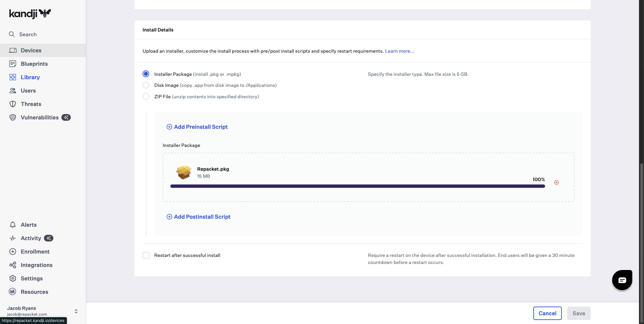The image size is (644, 324).
Task: Go to Blueprints in the sidebar
Action: point(34,64)
